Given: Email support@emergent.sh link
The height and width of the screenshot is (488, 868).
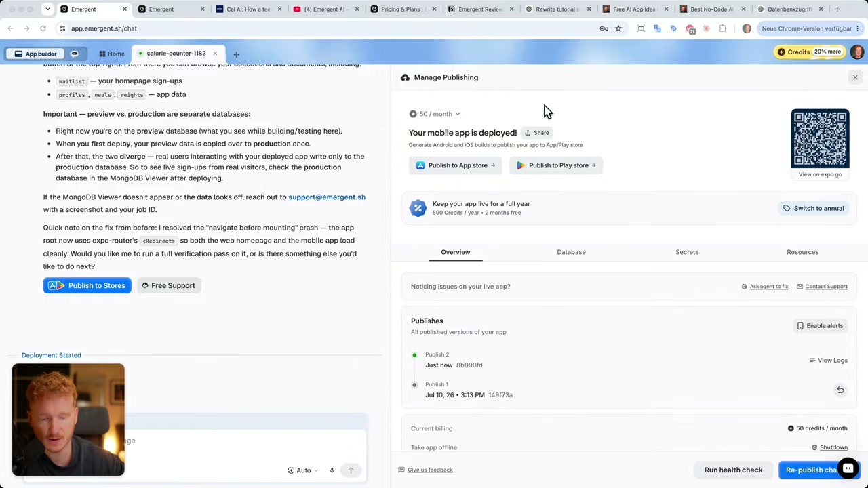Looking at the screenshot, I should pos(327,197).
